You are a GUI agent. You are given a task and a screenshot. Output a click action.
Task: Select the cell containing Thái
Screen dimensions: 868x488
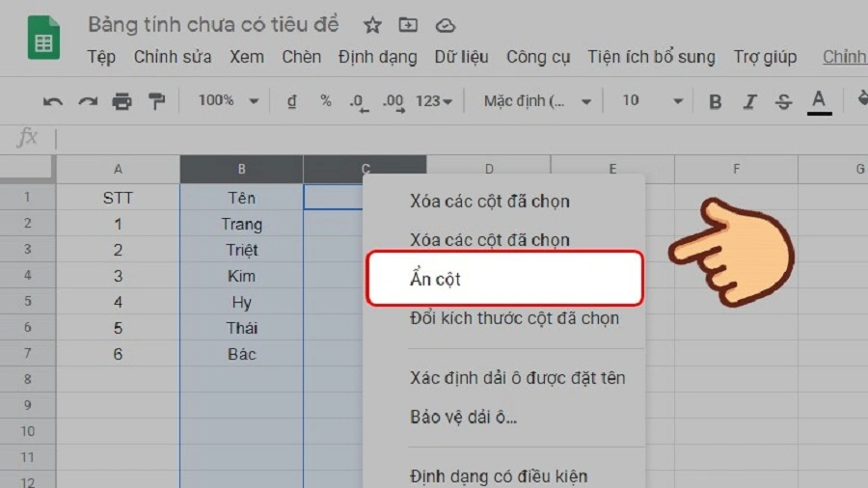point(241,328)
